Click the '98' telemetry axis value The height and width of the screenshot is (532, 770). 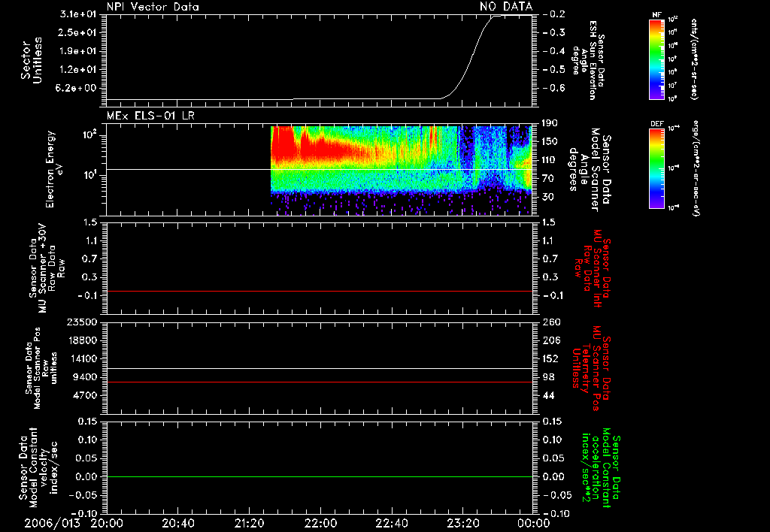tap(549, 377)
